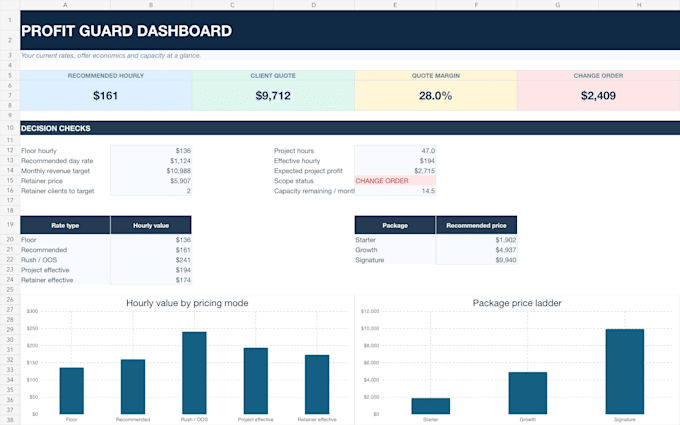Screen dimensions: 680x425
Task: Select column A header
Action: [65, 5]
